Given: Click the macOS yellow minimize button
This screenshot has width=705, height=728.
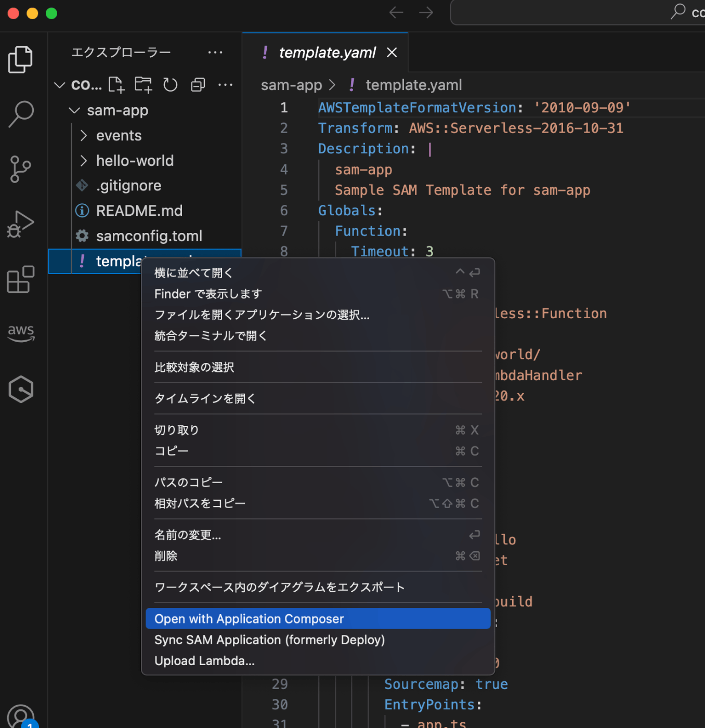Looking at the screenshot, I should (x=32, y=13).
